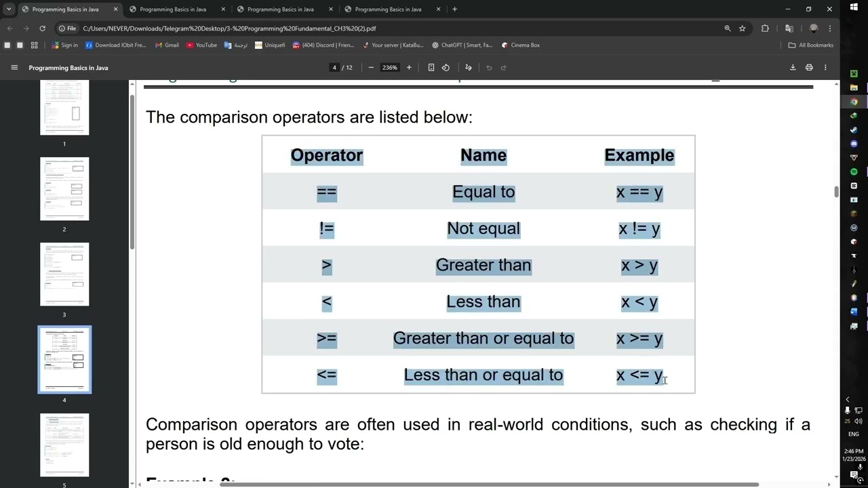Go back in browser history

[9, 28]
